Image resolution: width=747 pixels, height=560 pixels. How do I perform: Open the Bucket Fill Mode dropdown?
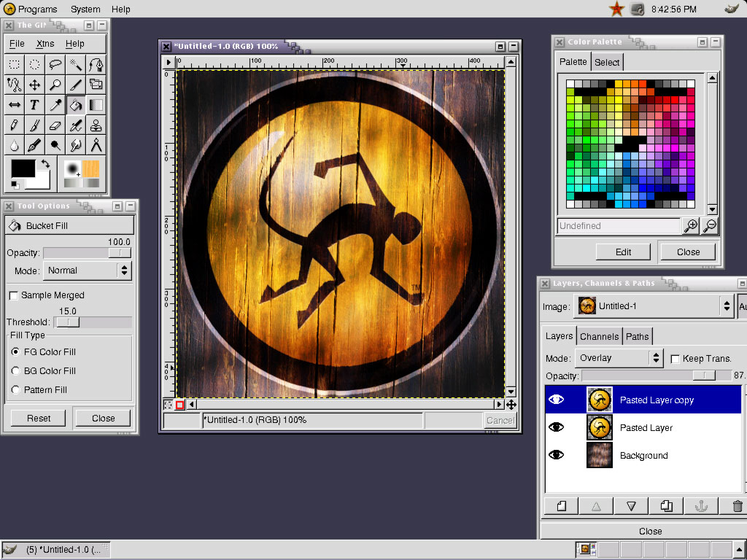[86, 271]
